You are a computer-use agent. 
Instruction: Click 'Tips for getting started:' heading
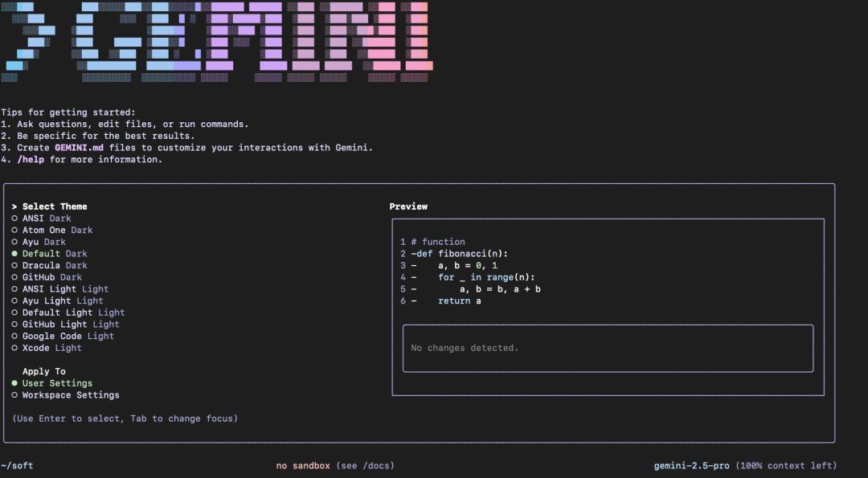(x=68, y=112)
